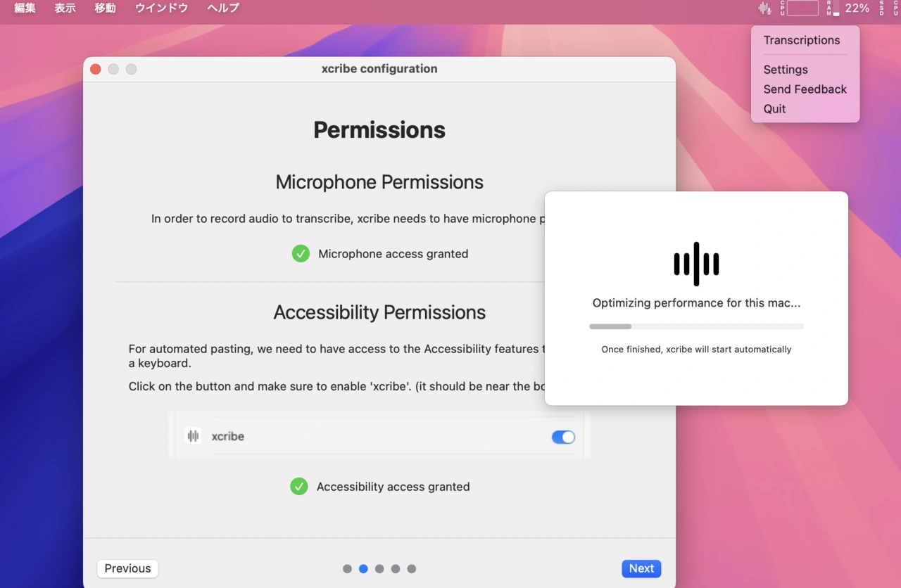901x588 pixels.
Task: Click the green accessibility access granted checkmark
Action: click(x=299, y=487)
